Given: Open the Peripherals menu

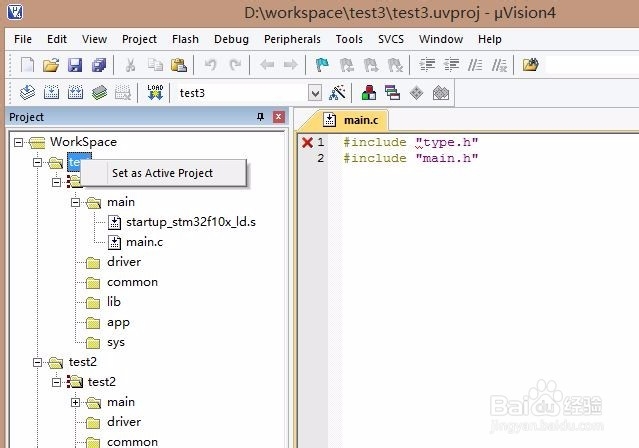Looking at the screenshot, I should (x=292, y=39).
